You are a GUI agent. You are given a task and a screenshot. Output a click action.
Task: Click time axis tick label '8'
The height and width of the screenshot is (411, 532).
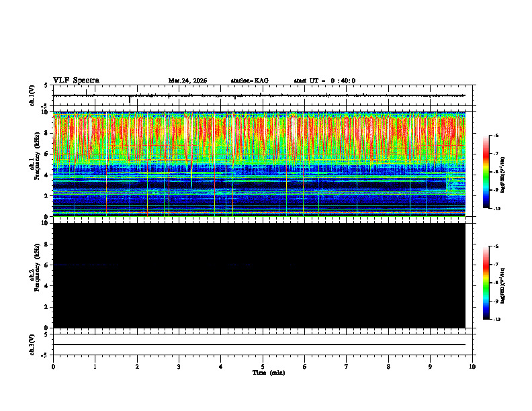pos(388,367)
